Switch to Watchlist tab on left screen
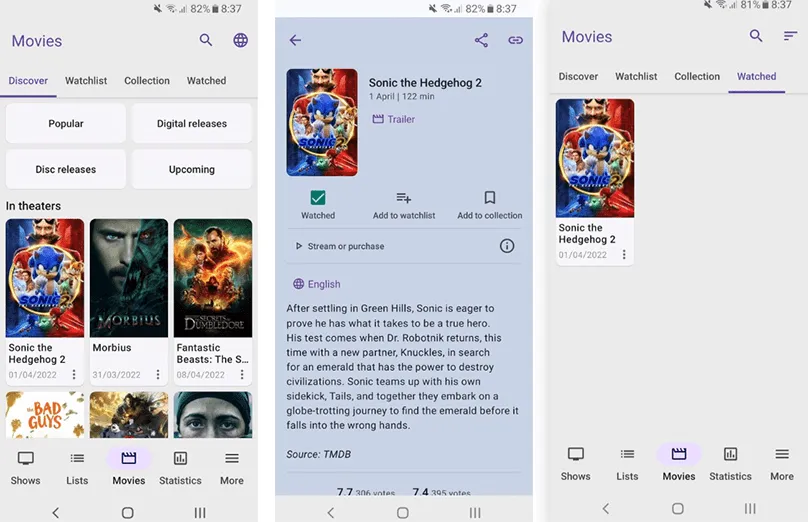The height and width of the screenshot is (522, 808). pyautogui.click(x=86, y=81)
